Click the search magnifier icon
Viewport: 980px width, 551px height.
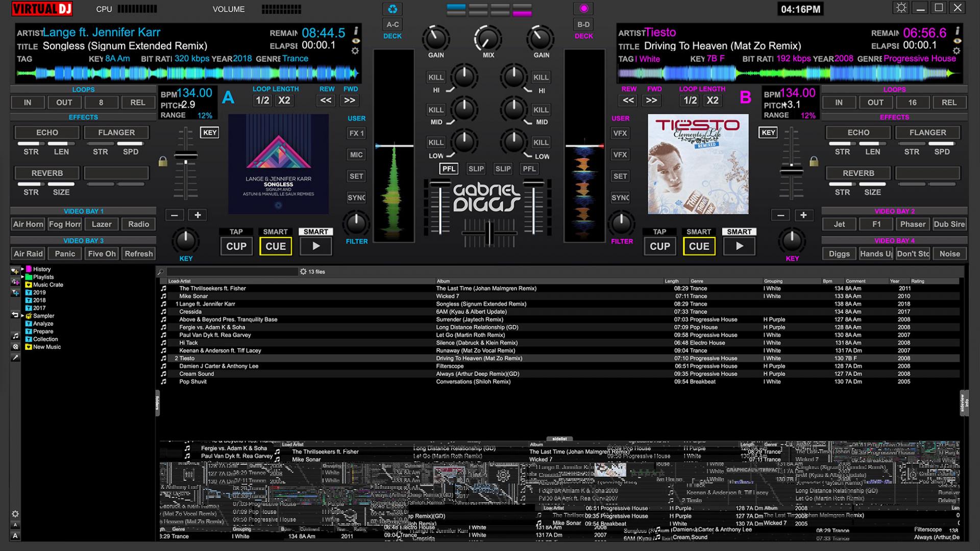point(160,272)
